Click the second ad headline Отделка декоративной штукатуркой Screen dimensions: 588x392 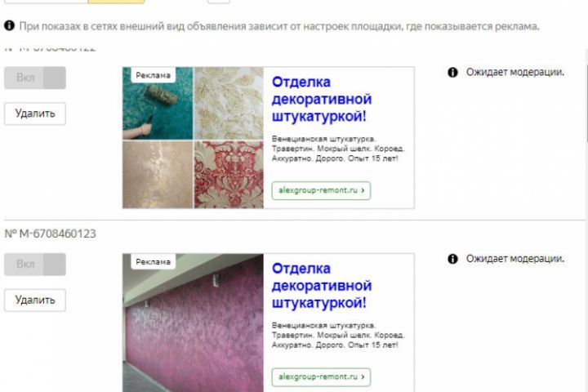(x=322, y=286)
